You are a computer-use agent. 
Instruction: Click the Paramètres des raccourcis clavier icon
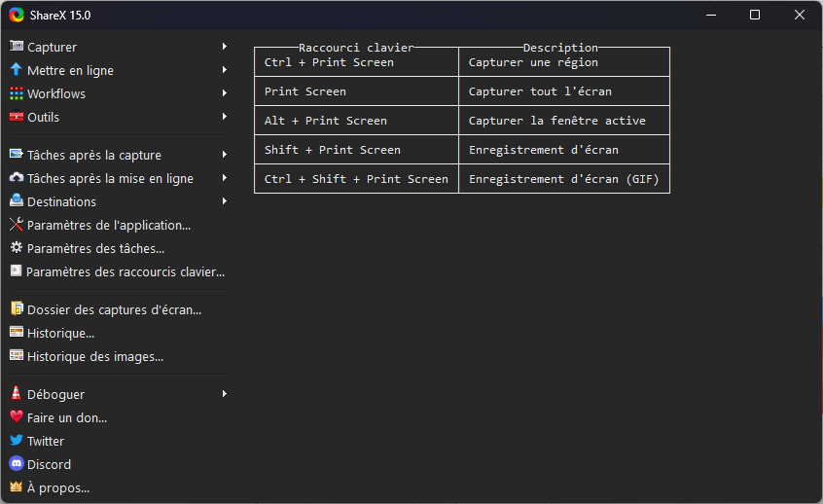click(17, 270)
